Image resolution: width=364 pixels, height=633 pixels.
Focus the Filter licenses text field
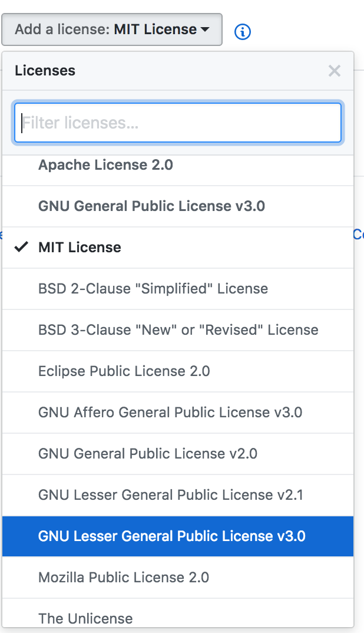coord(178,123)
